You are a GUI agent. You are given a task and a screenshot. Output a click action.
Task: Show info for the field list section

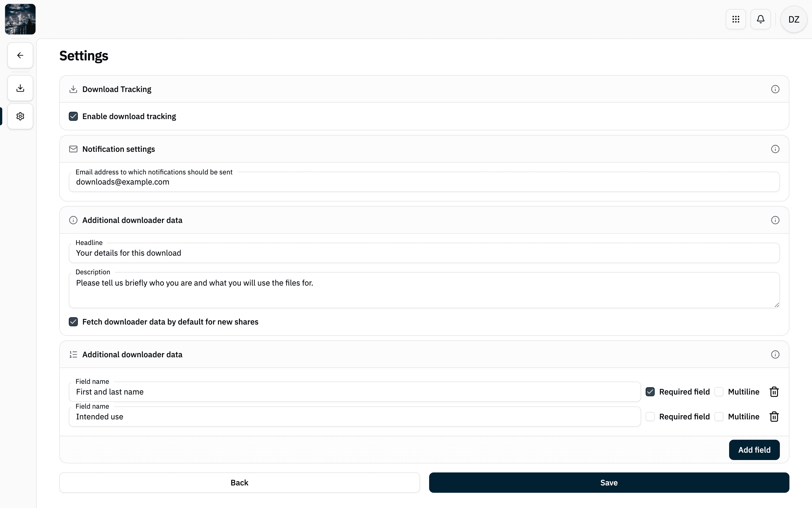click(775, 354)
